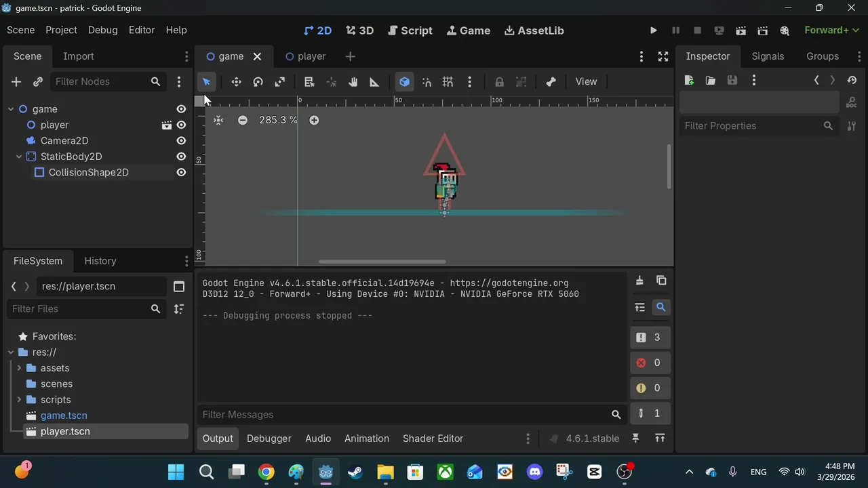Toggle visibility of Camera2D node
This screenshot has width=868, height=488.
click(181, 140)
